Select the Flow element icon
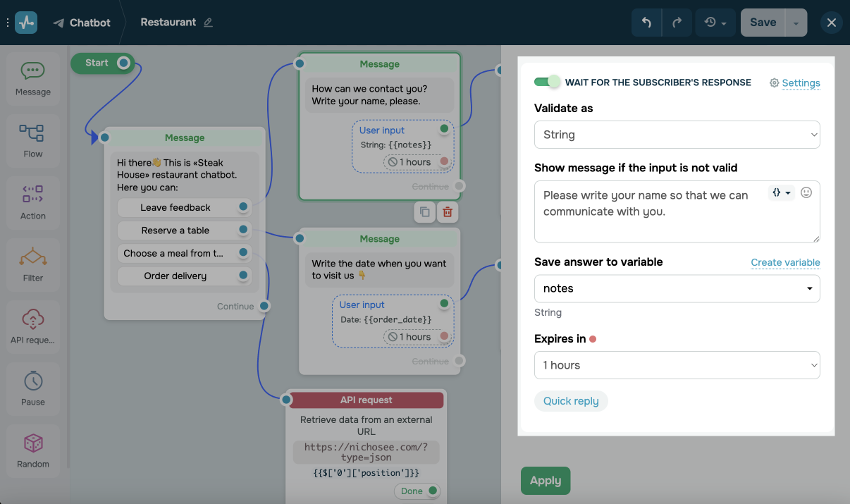This screenshot has width=850, height=504. click(33, 140)
